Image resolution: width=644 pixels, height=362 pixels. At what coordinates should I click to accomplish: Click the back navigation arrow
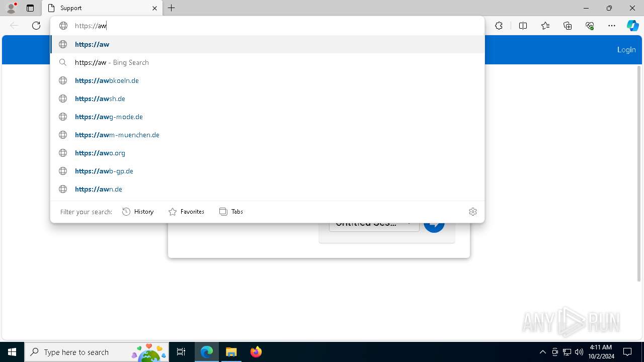click(14, 26)
